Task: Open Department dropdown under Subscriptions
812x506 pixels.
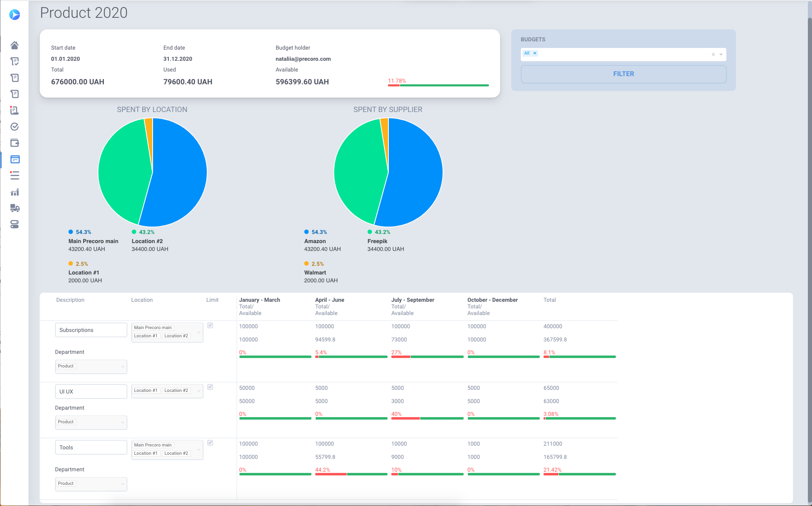Action: pyautogui.click(x=91, y=367)
